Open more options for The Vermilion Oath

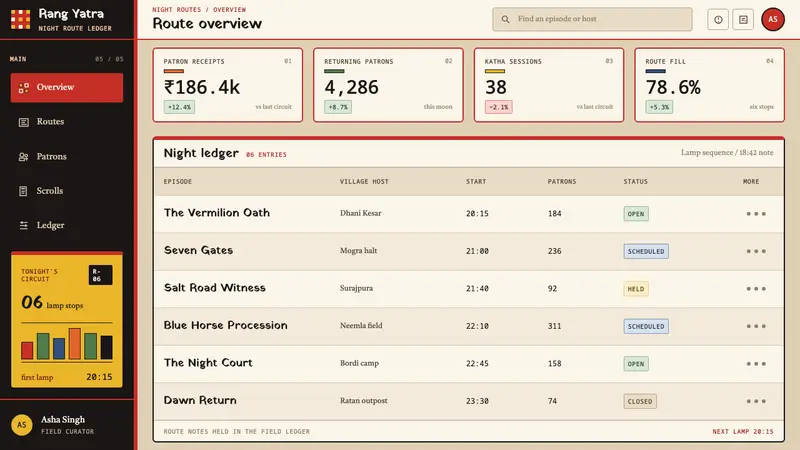(x=756, y=214)
